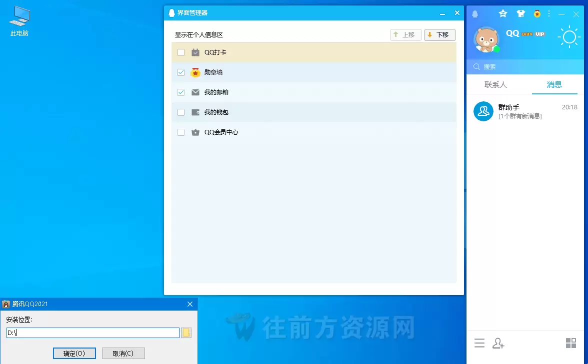Click the 勋章墙 medal icon in the list
The height and width of the screenshot is (364, 588).
[195, 72]
